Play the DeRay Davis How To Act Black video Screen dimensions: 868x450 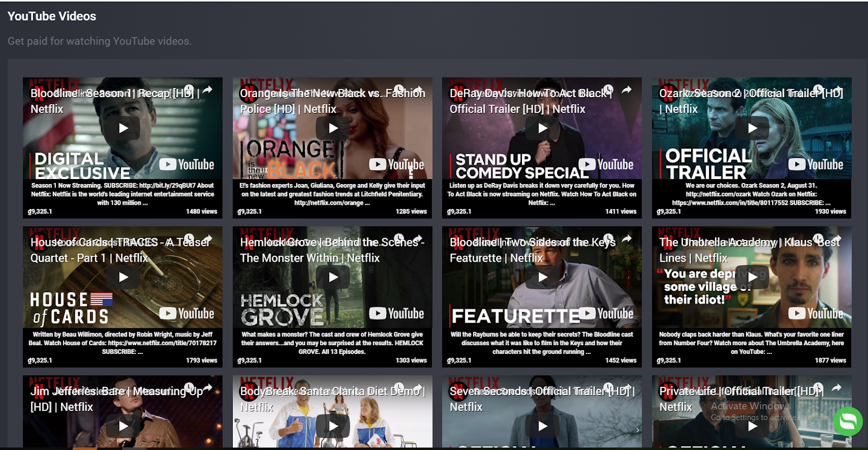pyautogui.click(x=542, y=128)
